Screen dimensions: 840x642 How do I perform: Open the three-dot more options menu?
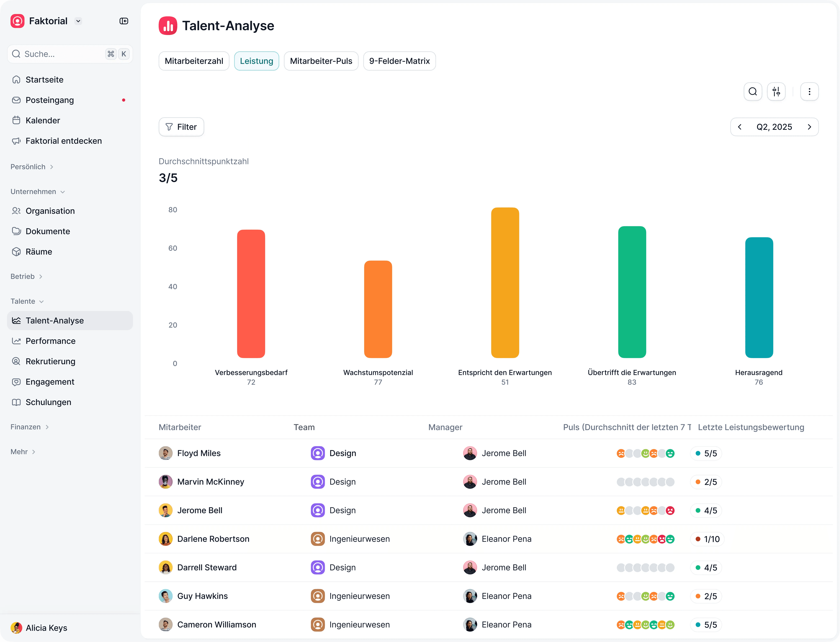(809, 92)
